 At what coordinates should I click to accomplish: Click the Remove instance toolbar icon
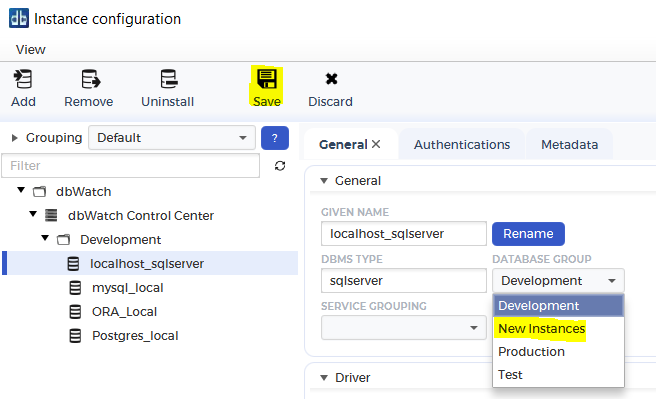tap(90, 79)
